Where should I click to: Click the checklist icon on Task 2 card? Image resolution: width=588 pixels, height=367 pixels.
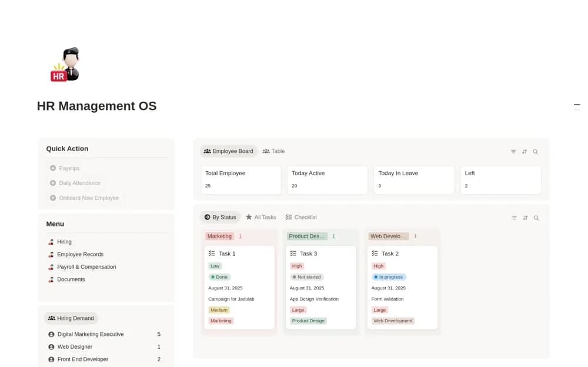tap(375, 253)
